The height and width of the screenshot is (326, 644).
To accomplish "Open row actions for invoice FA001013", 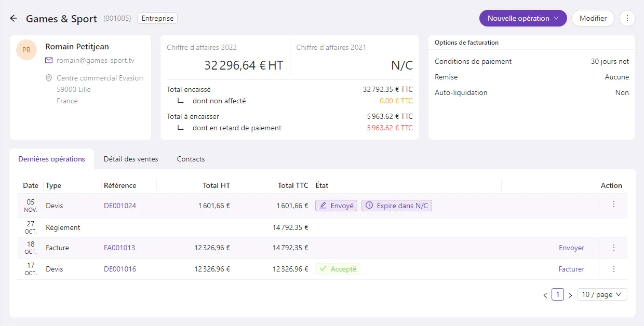I will tap(614, 248).
